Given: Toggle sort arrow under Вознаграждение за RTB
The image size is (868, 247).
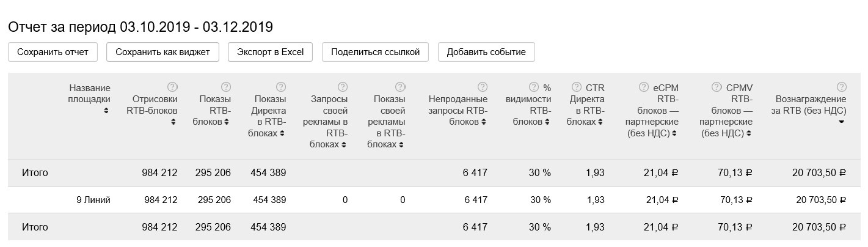Looking at the screenshot, I should click(x=842, y=122).
